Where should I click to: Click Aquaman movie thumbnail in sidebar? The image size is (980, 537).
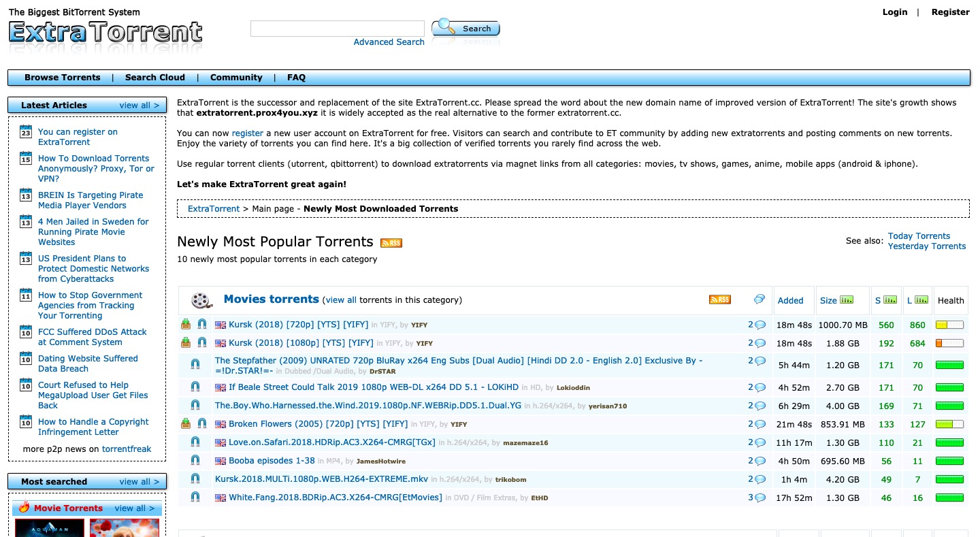(50, 528)
